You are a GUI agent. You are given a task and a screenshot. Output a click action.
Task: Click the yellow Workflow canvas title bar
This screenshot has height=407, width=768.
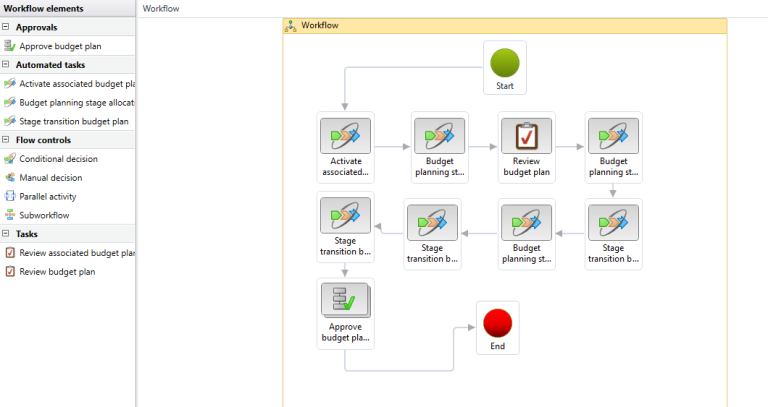coord(505,25)
